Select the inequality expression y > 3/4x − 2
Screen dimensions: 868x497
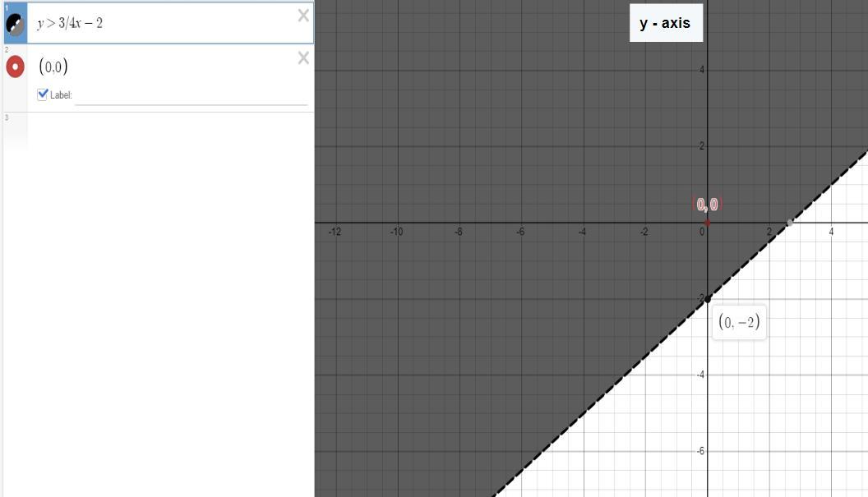pyautogui.click(x=70, y=23)
